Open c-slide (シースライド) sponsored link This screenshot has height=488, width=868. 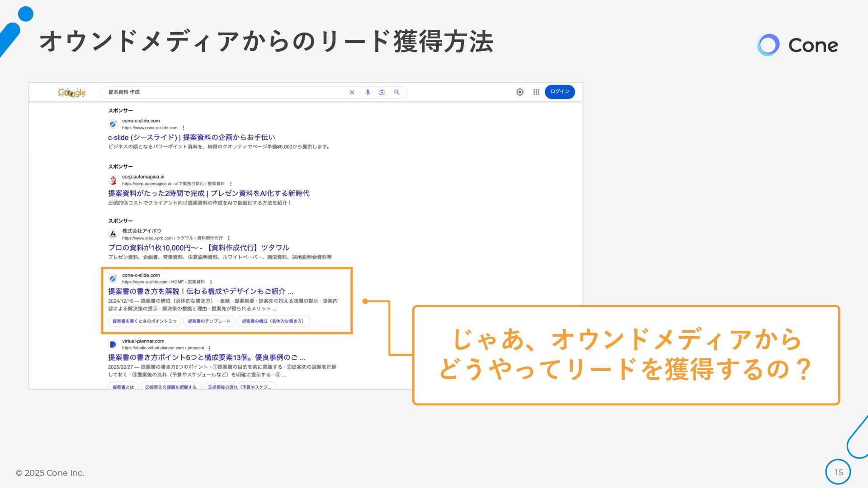(x=191, y=137)
